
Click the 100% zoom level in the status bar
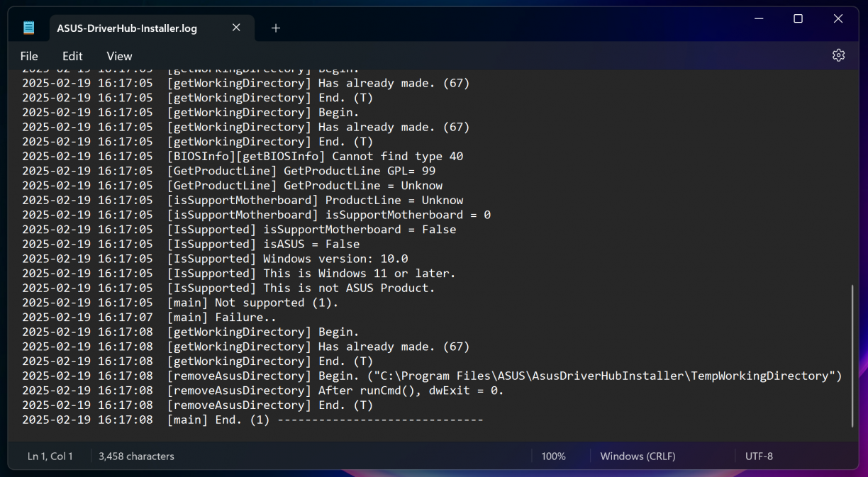pyautogui.click(x=553, y=456)
